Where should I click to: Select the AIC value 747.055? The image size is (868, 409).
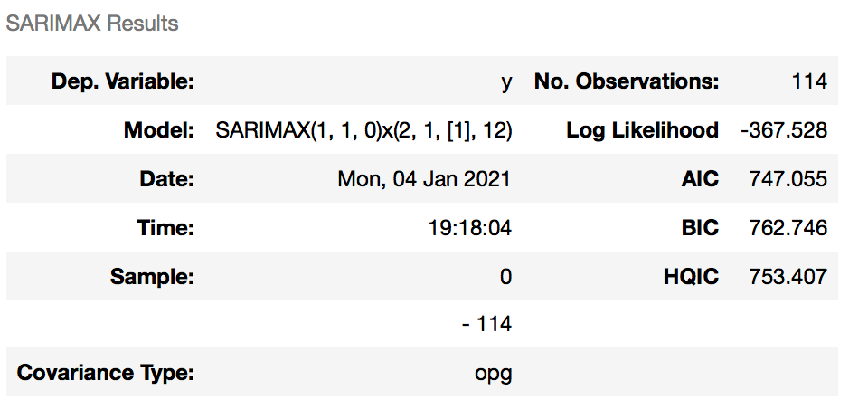(x=788, y=179)
